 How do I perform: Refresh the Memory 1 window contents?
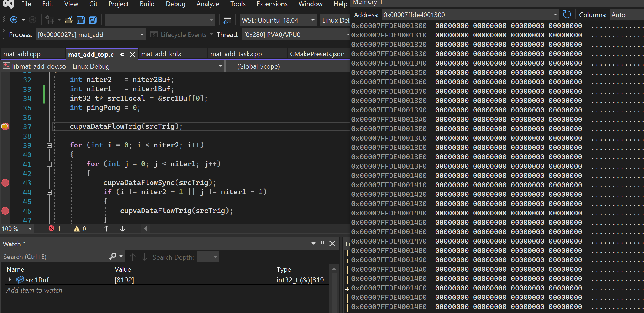pos(567,15)
